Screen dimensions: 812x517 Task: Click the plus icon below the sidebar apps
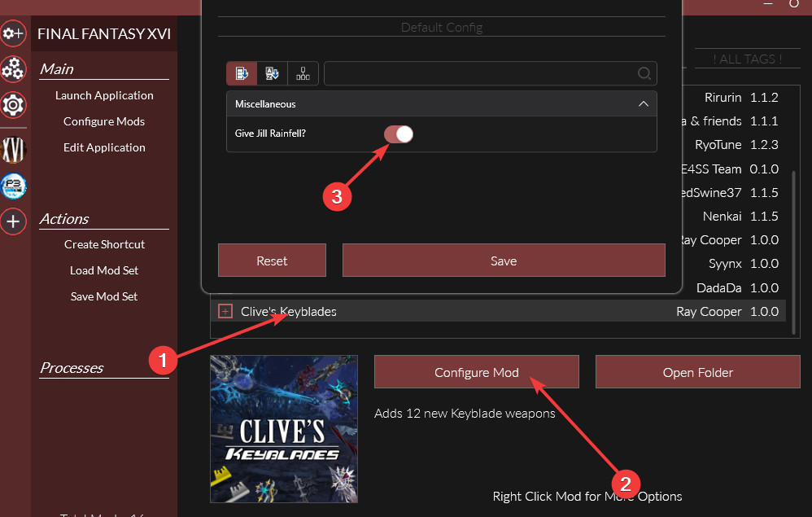pyautogui.click(x=13, y=221)
